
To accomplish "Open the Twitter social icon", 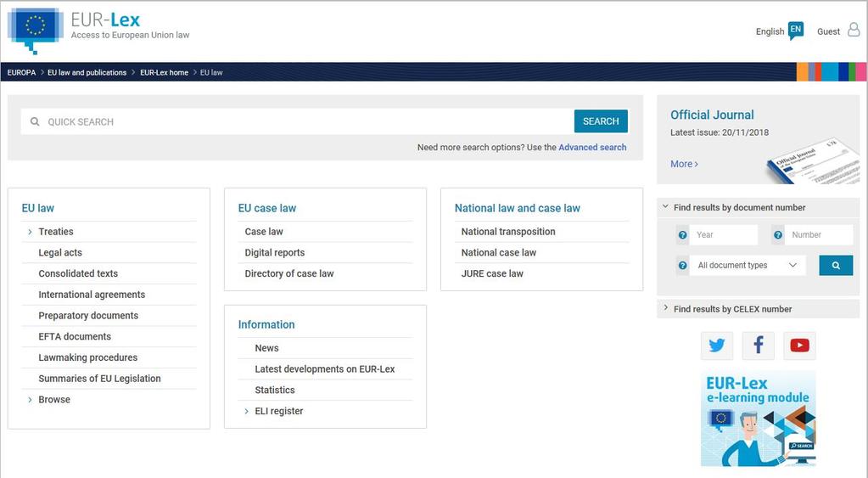I will click(x=717, y=346).
